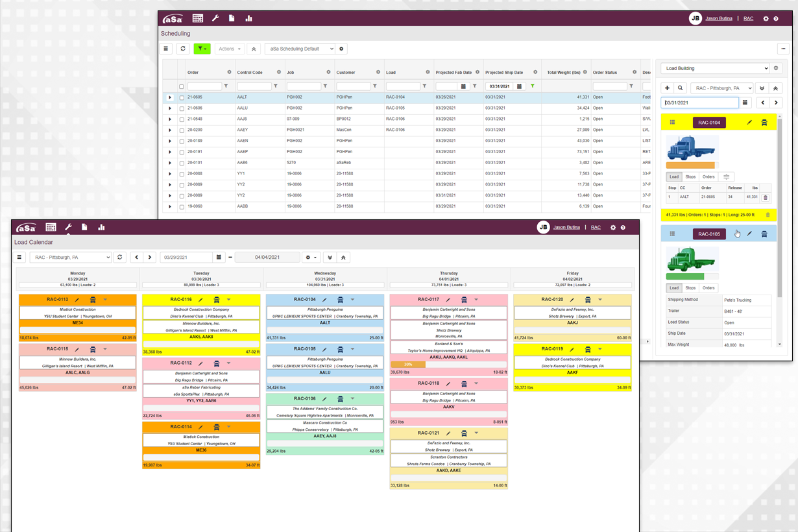Check the checkbox for order 21-0605
This screenshot has width=798, height=532.
point(182,97)
